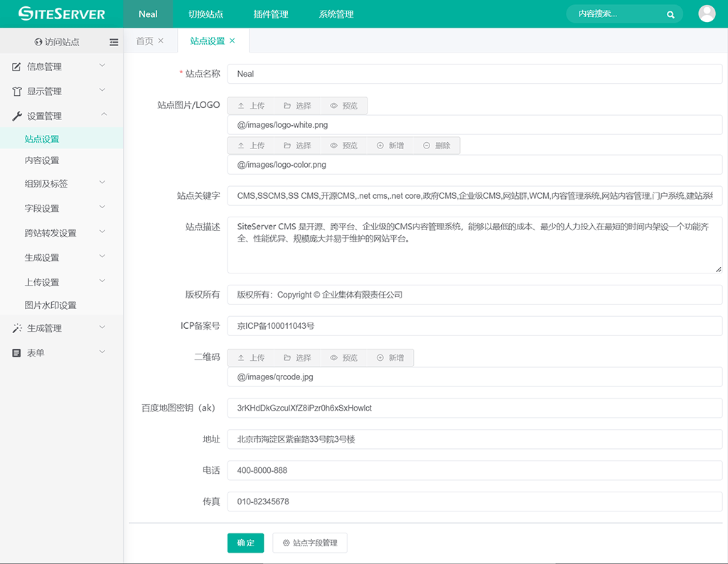Click into the 站点名称 input field
The height and width of the screenshot is (564, 728).
click(474, 74)
